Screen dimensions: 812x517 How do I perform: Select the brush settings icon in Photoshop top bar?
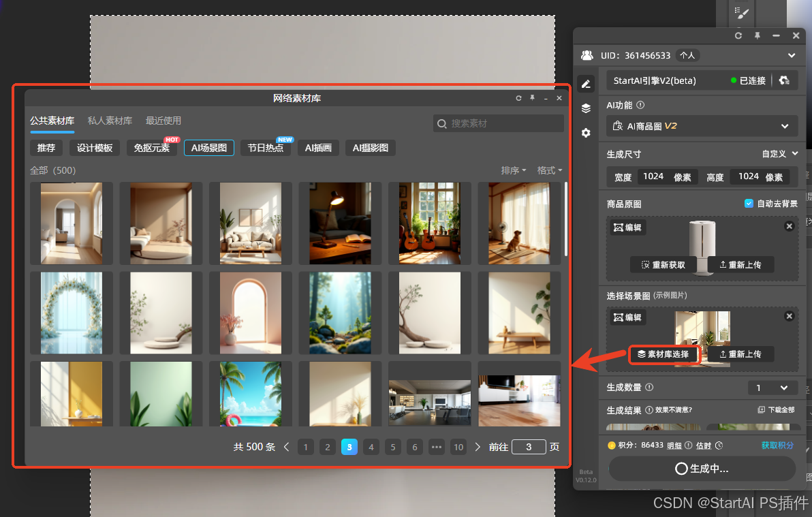click(x=742, y=12)
